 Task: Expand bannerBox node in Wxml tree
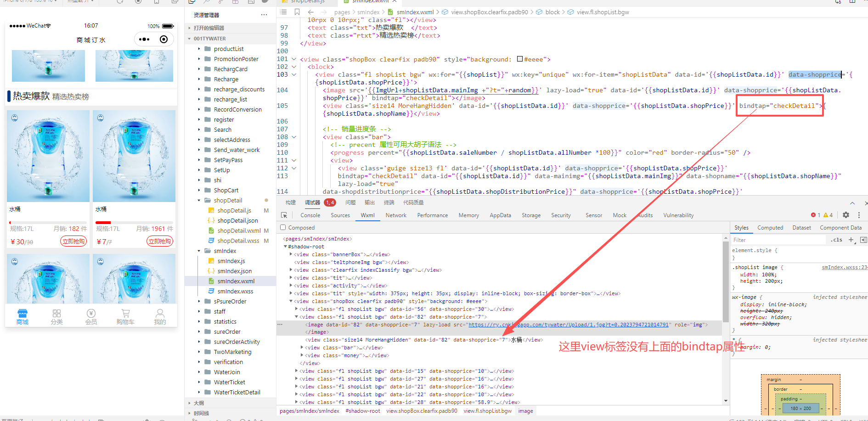click(x=291, y=254)
